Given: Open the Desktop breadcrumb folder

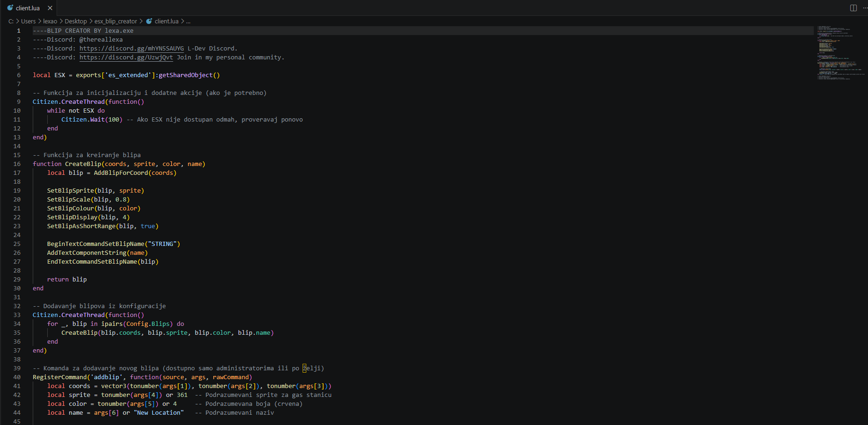Looking at the screenshot, I should click(x=76, y=21).
